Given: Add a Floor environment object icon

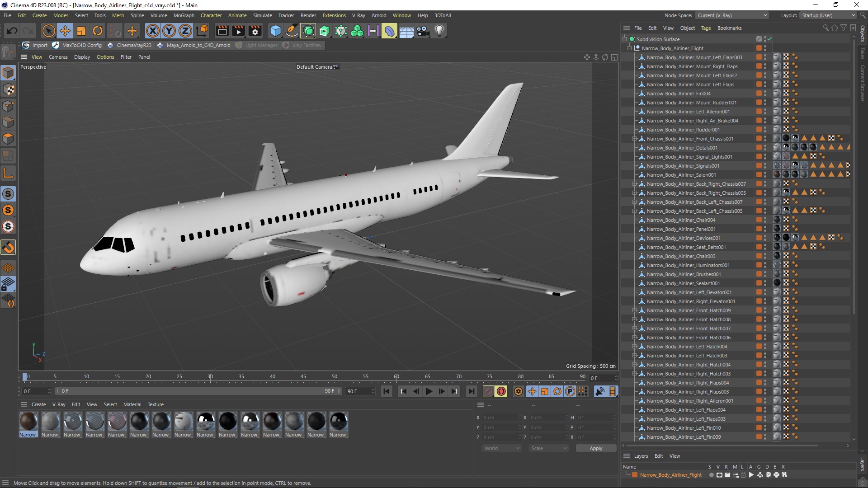Looking at the screenshot, I should tap(406, 31).
